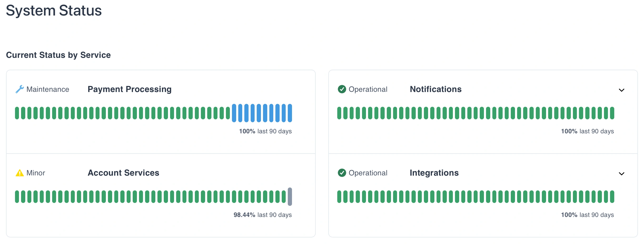Expand the Integrations service chevron
The width and height of the screenshot is (644, 244).
coord(621,174)
